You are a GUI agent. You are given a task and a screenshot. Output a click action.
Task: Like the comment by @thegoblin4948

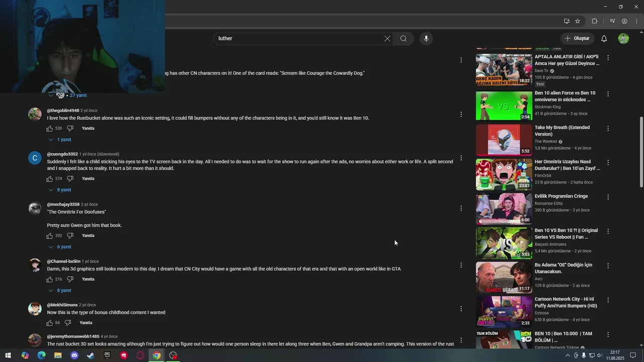(50, 129)
